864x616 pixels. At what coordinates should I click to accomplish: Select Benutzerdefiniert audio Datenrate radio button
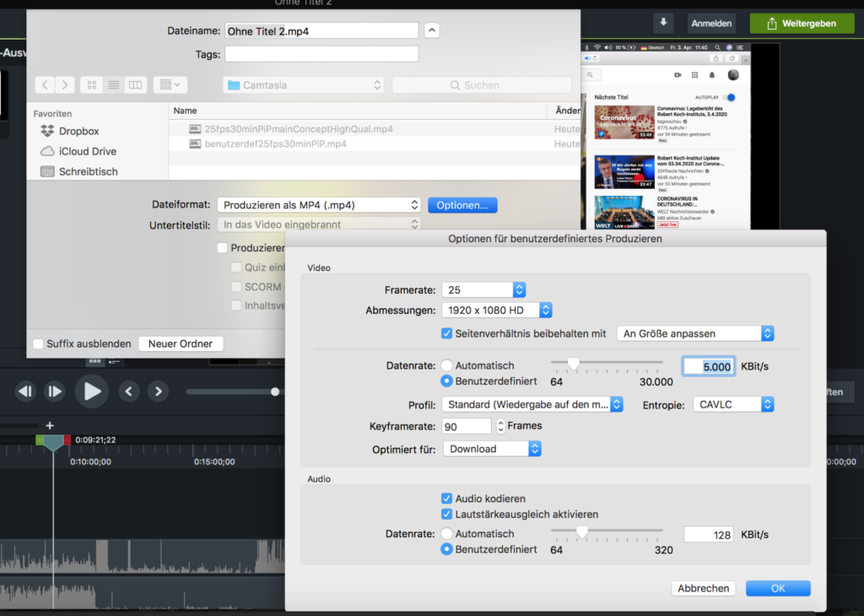(447, 549)
